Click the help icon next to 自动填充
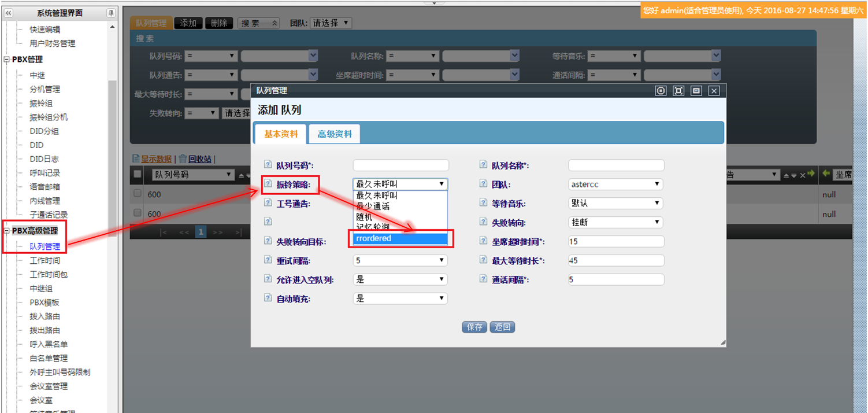868x413 pixels. (x=268, y=297)
